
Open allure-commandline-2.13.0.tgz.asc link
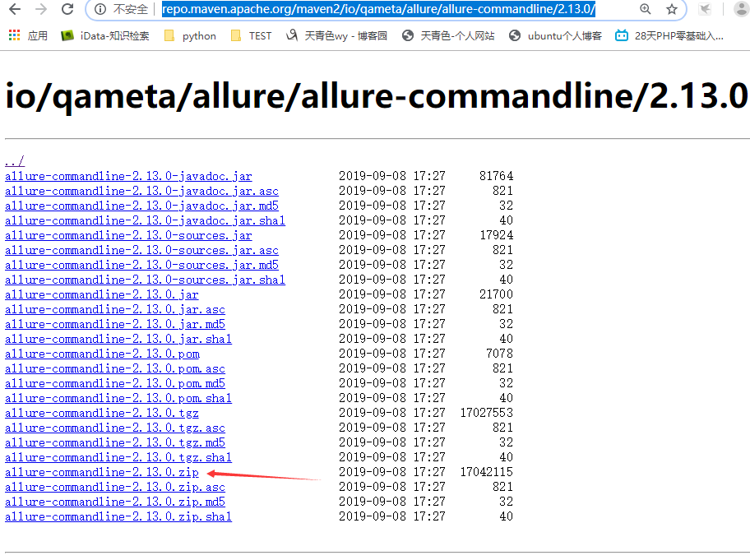(x=115, y=428)
